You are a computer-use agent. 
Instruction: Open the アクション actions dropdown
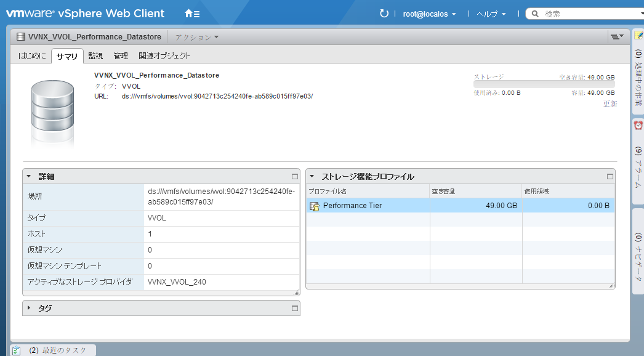pos(197,37)
